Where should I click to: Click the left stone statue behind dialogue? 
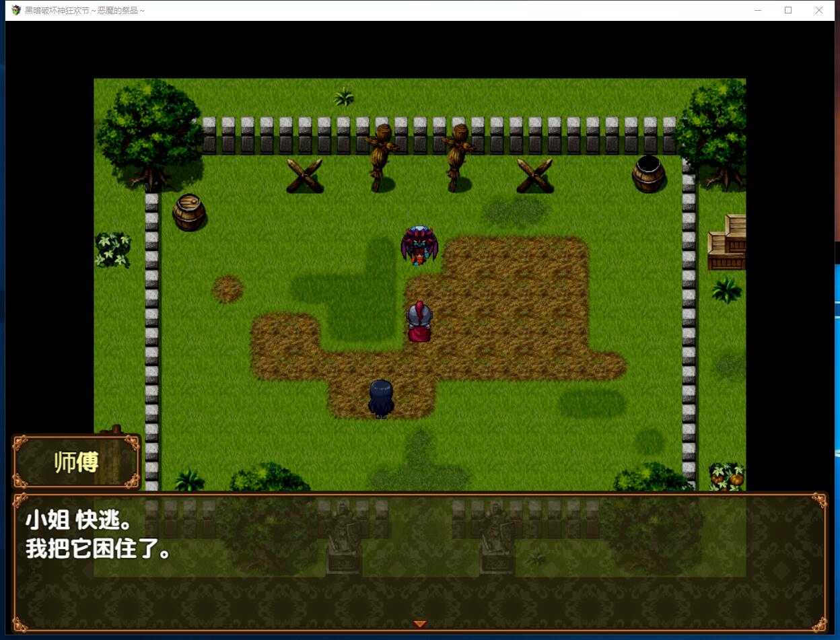[344, 538]
